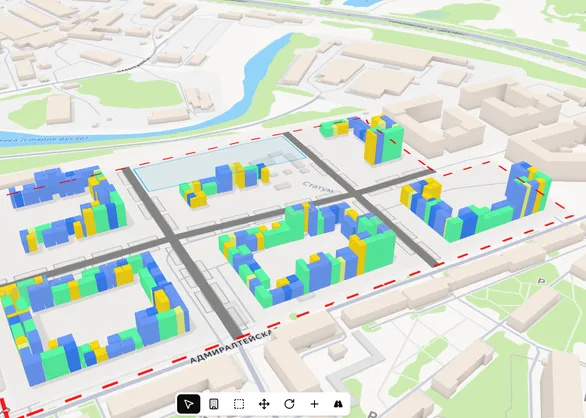
Task: Click the Статум map label
Action: pos(318,187)
